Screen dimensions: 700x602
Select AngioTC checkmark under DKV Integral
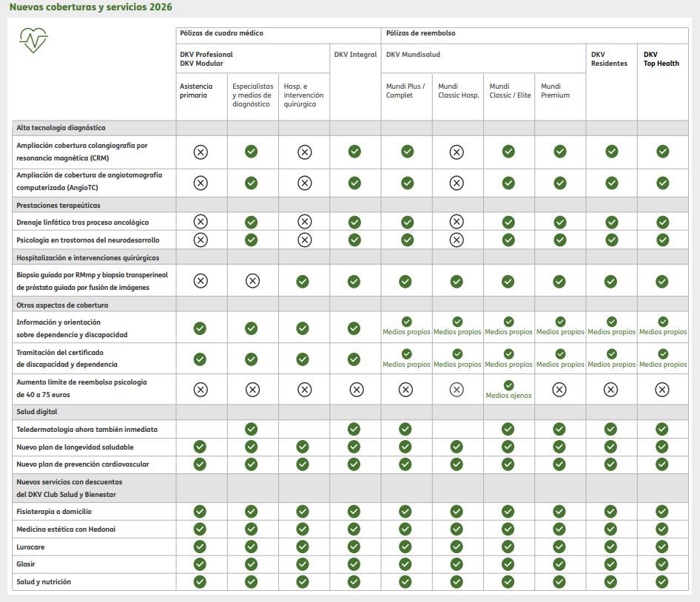click(354, 183)
